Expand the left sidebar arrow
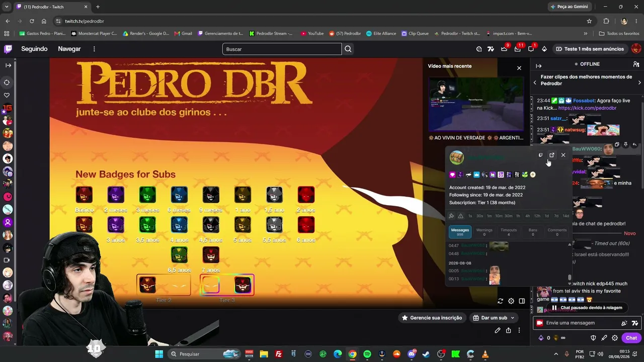 point(8,65)
